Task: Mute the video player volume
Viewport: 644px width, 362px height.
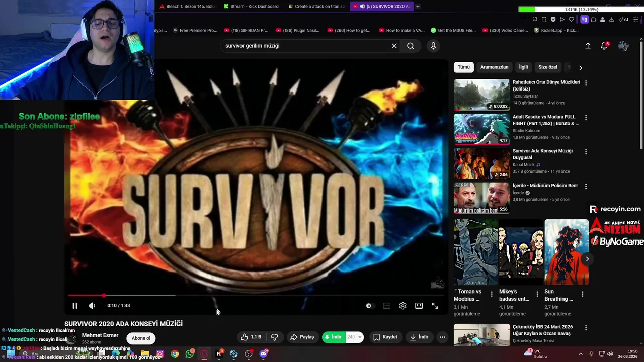Action: click(92, 305)
